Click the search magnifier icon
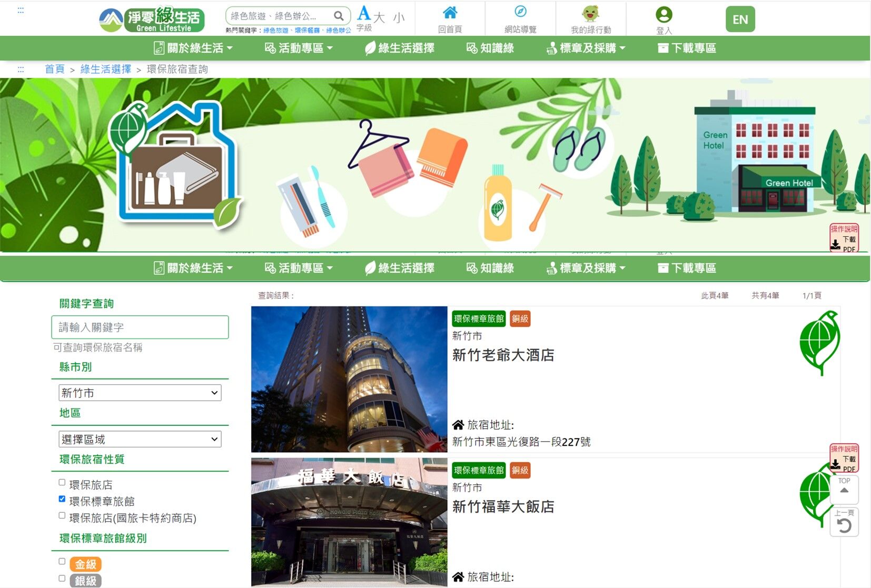871x588 pixels. pos(339,16)
